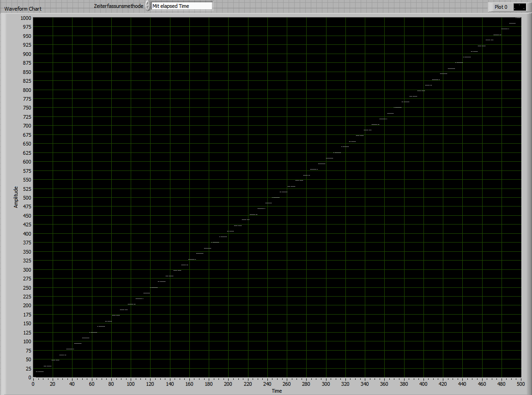
Task: Click Amplitude axis value 750
Action: click(x=27, y=108)
